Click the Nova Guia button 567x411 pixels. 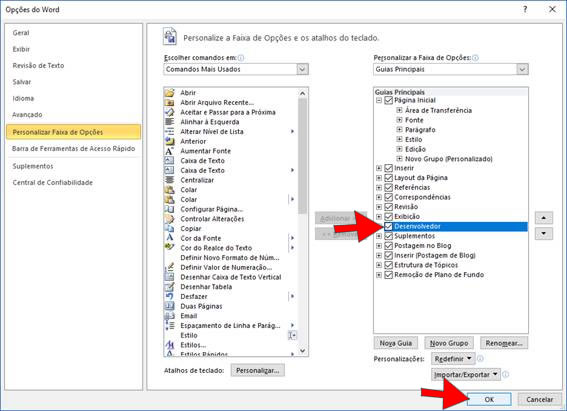click(396, 343)
